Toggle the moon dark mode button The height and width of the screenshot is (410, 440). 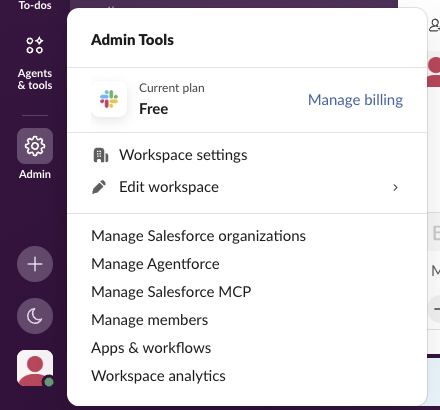point(35,316)
